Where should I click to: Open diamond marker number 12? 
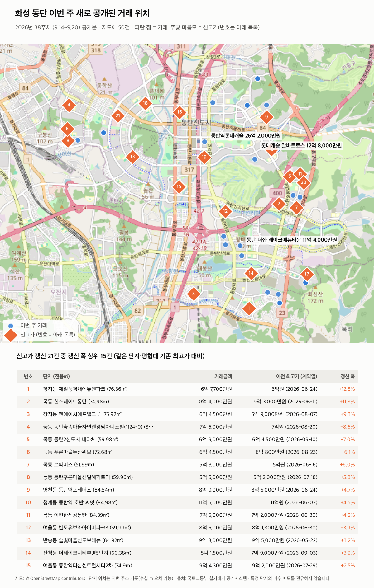pos(225,211)
